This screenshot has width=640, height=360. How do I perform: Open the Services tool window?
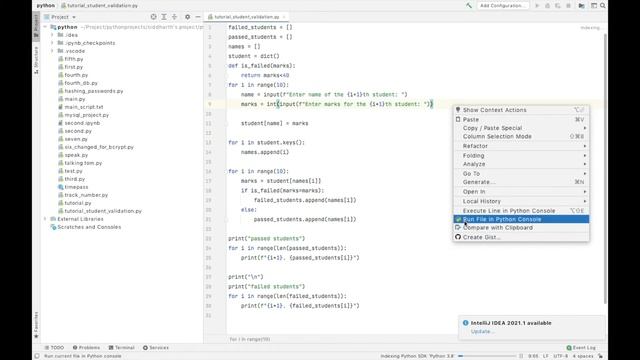point(156,348)
